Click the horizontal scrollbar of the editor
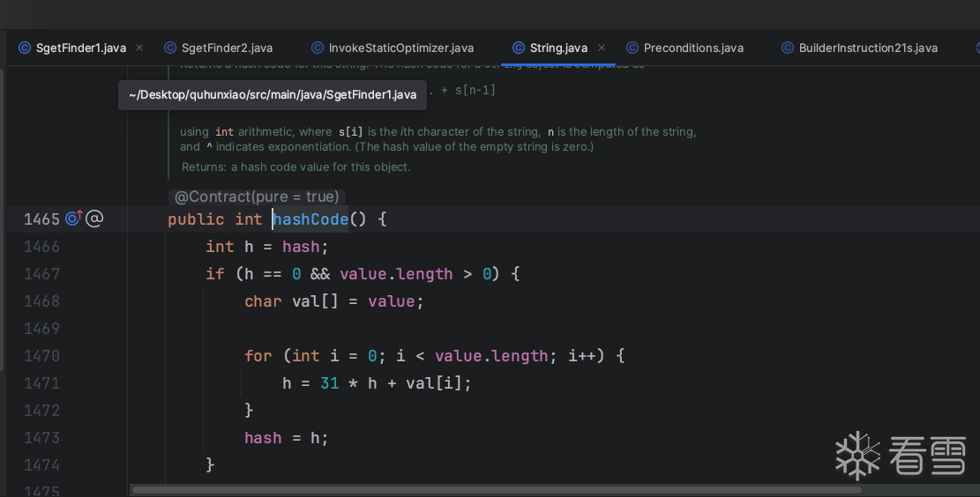 coord(497,490)
